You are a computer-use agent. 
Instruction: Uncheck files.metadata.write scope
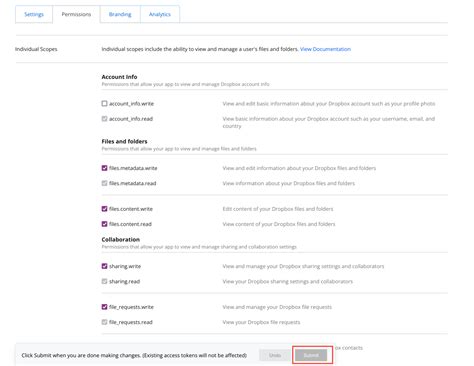[x=104, y=168]
